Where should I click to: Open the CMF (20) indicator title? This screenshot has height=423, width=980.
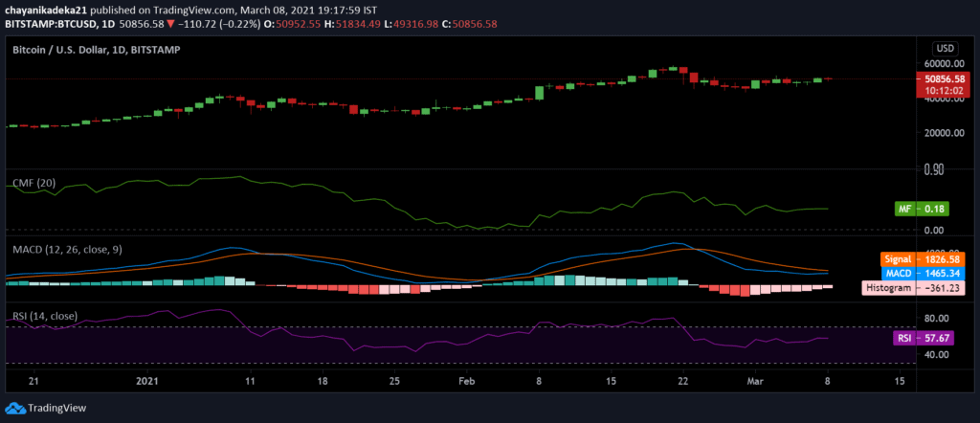[35, 183]
